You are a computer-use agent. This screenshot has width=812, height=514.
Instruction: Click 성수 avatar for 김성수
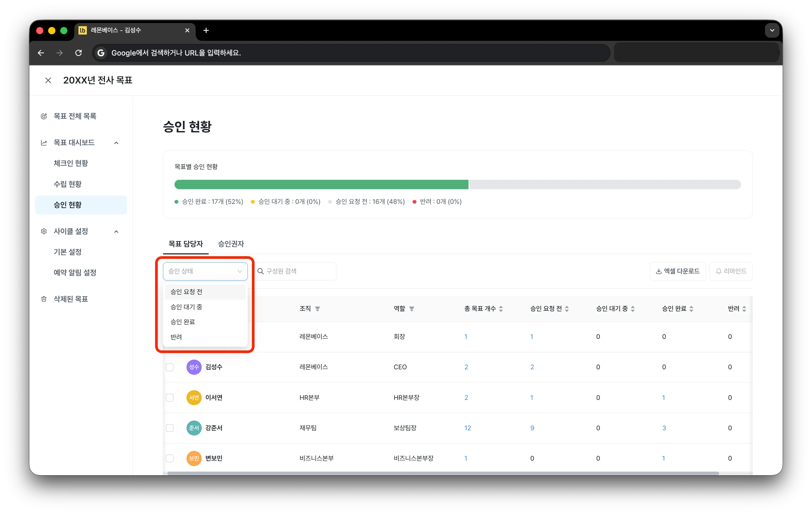(194, 367)
